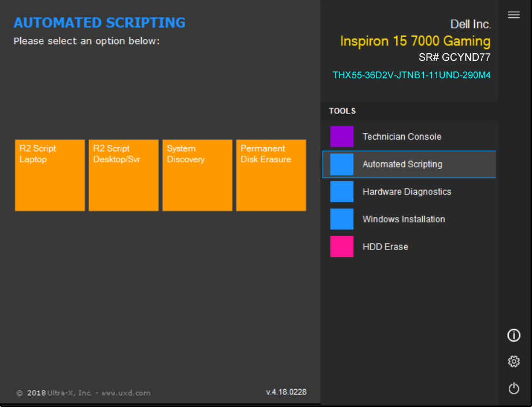Click the pink HDD Erase square
Screen dimensions: 532x407
pos(342,247)
